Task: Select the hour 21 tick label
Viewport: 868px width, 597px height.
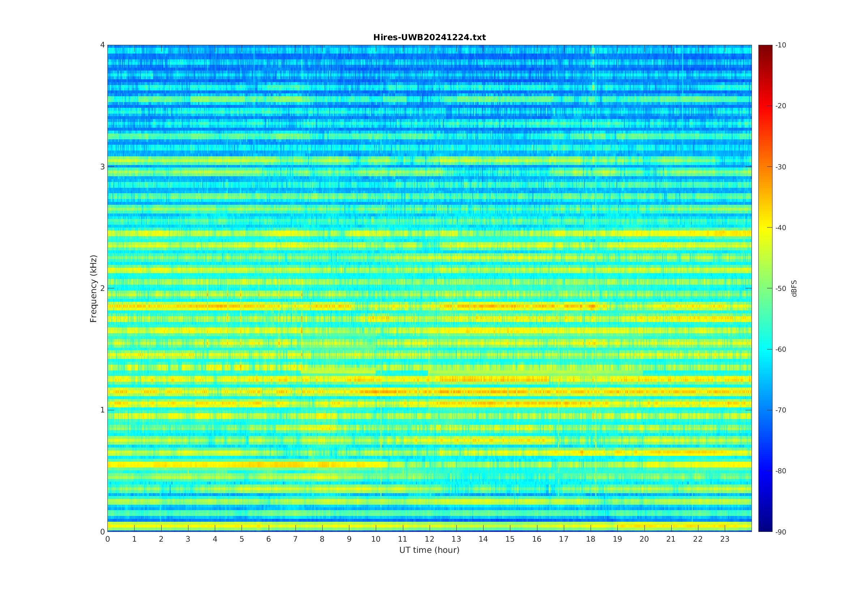Action: [671, 539]
